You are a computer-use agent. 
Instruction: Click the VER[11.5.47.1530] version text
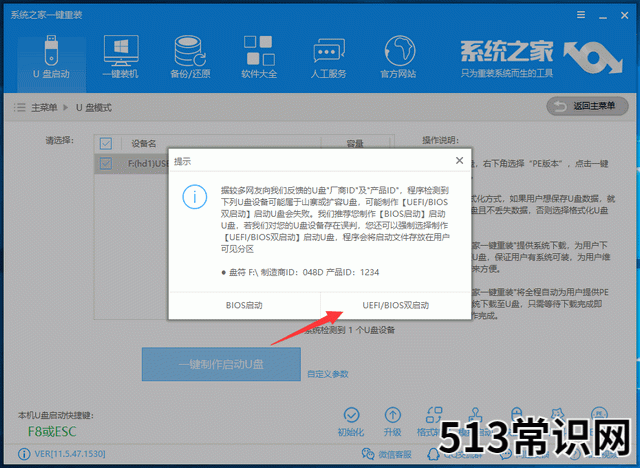point(70,454)
